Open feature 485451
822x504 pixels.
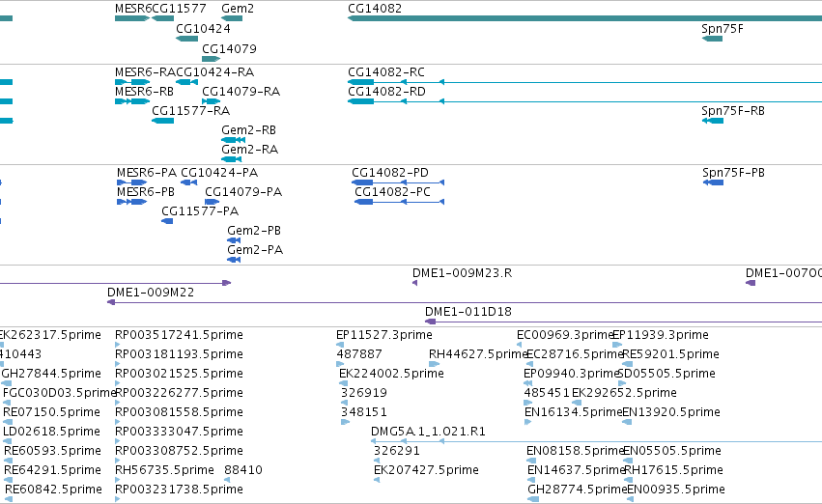click(x=547, y=393)
